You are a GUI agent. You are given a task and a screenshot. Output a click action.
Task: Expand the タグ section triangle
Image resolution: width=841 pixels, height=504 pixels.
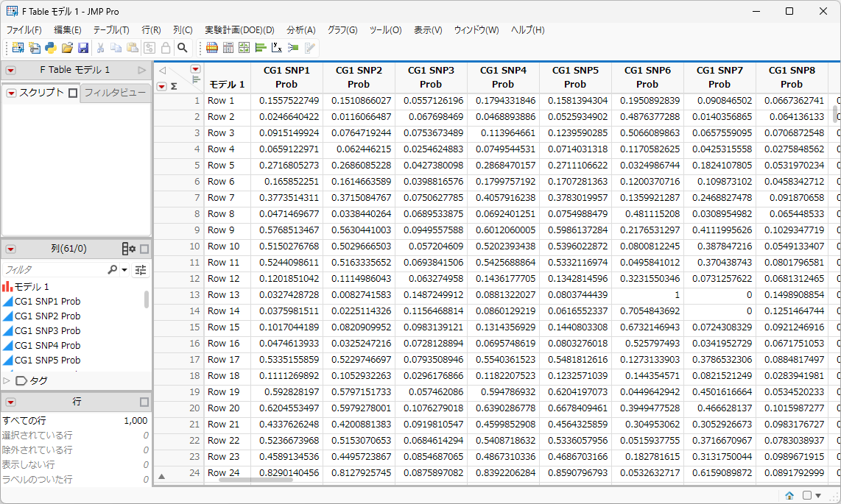coord(7,381)
